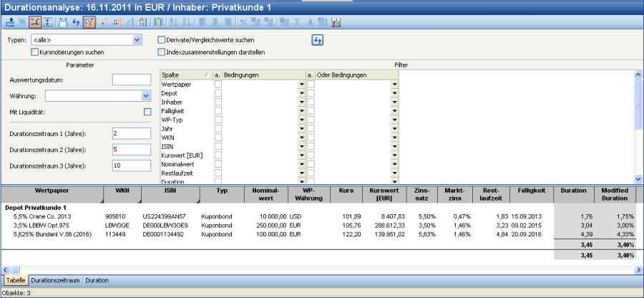Switch to the 'Durationszeitraum' tab
Viewport: 644px width, 298px height.
click(x=54, y=281)
